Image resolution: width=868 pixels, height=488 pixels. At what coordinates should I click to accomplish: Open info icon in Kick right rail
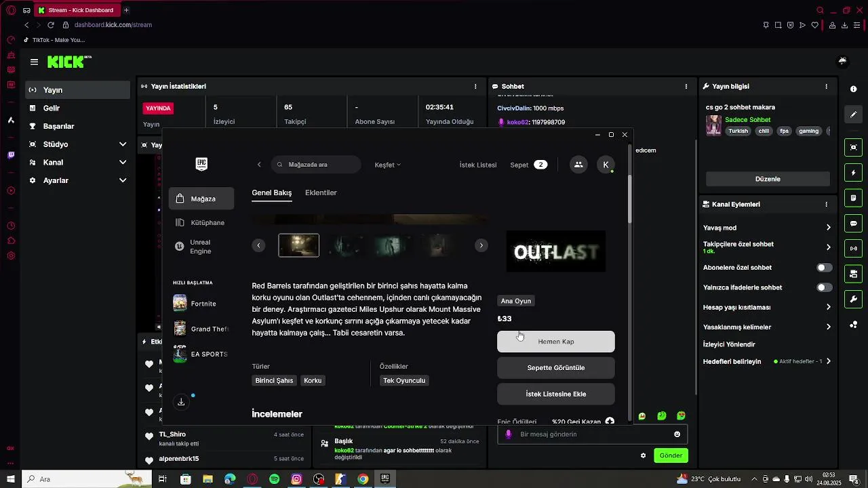(x=853, y=89)
